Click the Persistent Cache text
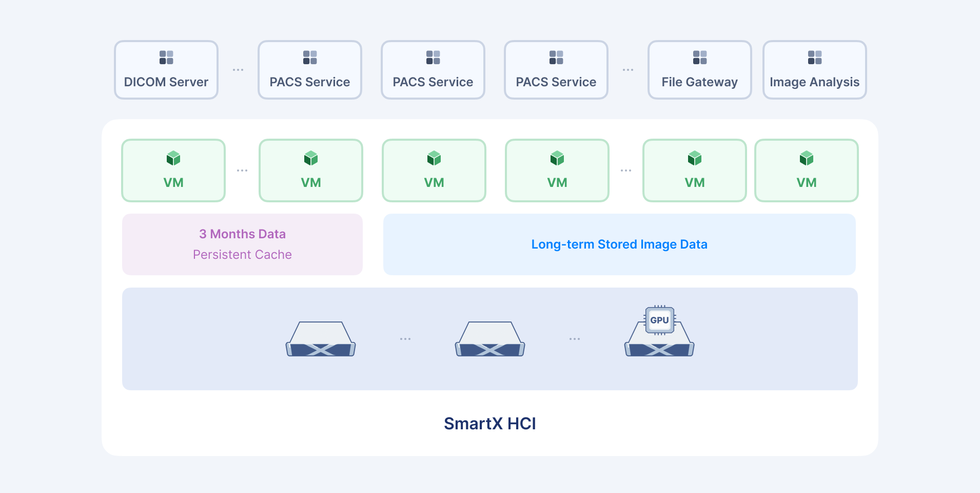The width and height of the screenshot is (980, 493). (242, 255)
